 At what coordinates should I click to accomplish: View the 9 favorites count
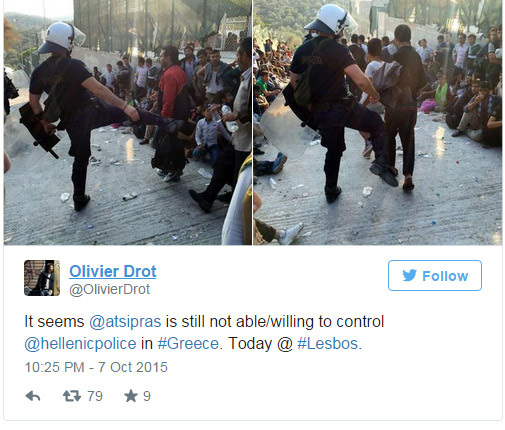147,396
